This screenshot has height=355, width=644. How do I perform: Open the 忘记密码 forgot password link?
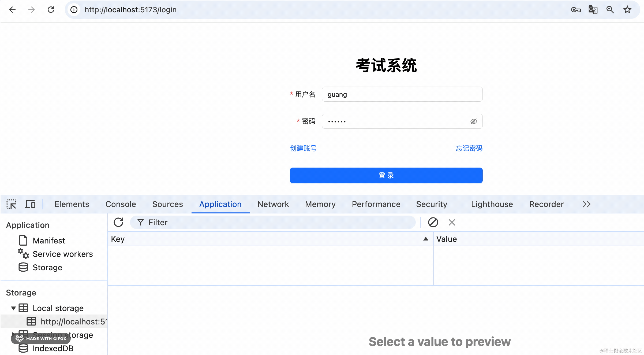(x=469, y=148)
